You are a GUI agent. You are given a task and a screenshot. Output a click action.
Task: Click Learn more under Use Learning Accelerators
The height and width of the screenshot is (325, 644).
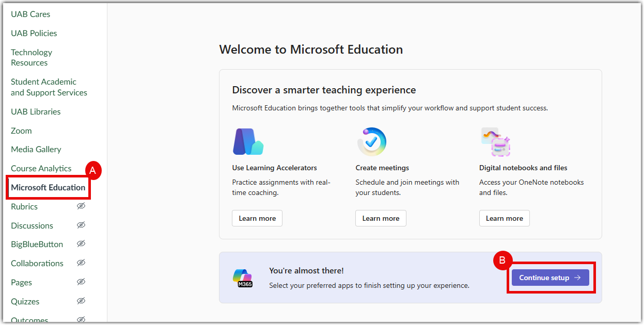257,218
